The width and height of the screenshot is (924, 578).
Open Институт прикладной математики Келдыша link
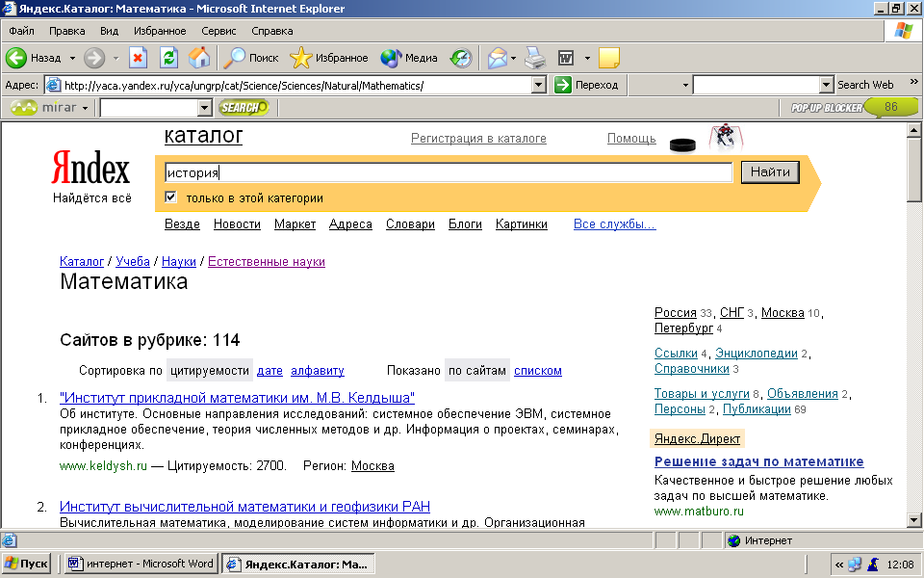tap(237, 398)
